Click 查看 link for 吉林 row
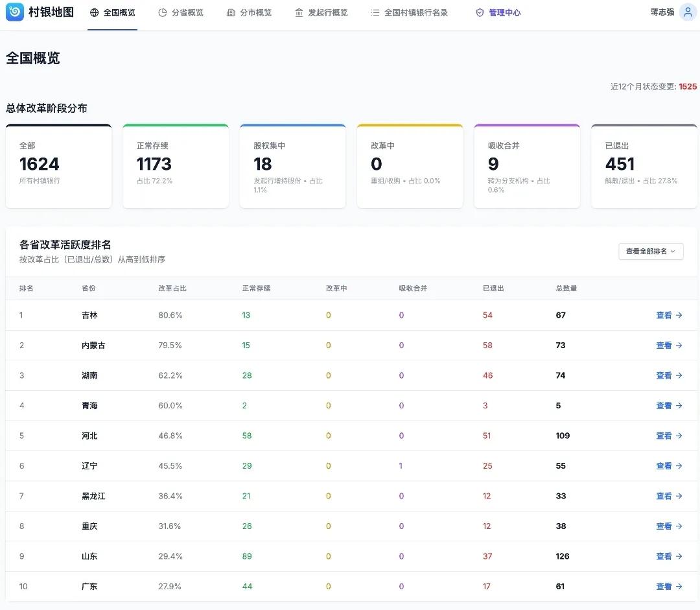Viewport: 700px width, 610px height. [x=669, y=315]
